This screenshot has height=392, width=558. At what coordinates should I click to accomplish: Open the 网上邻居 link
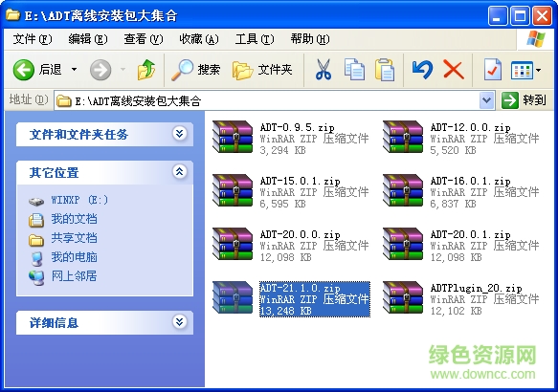[74, 276]
